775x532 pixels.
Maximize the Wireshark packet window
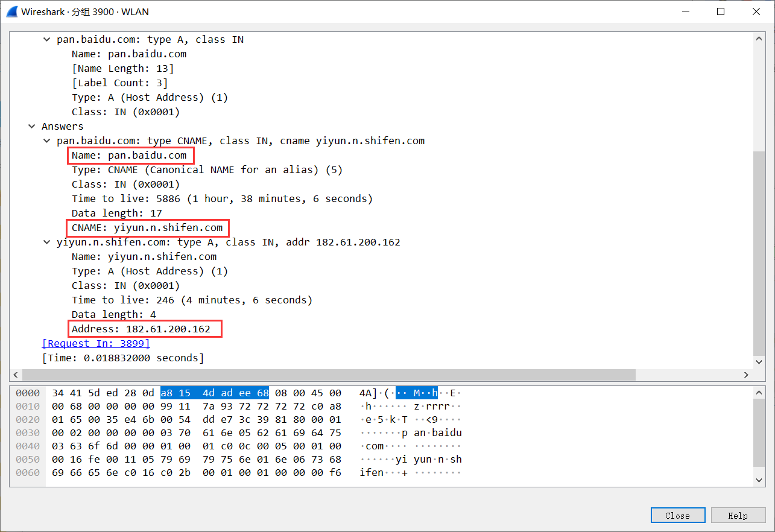(x=721, y=11)
